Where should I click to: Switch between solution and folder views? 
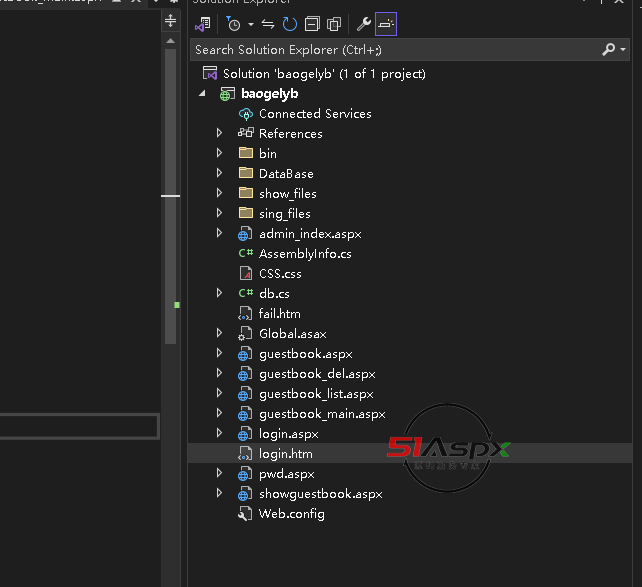click(x=202, y=24)
